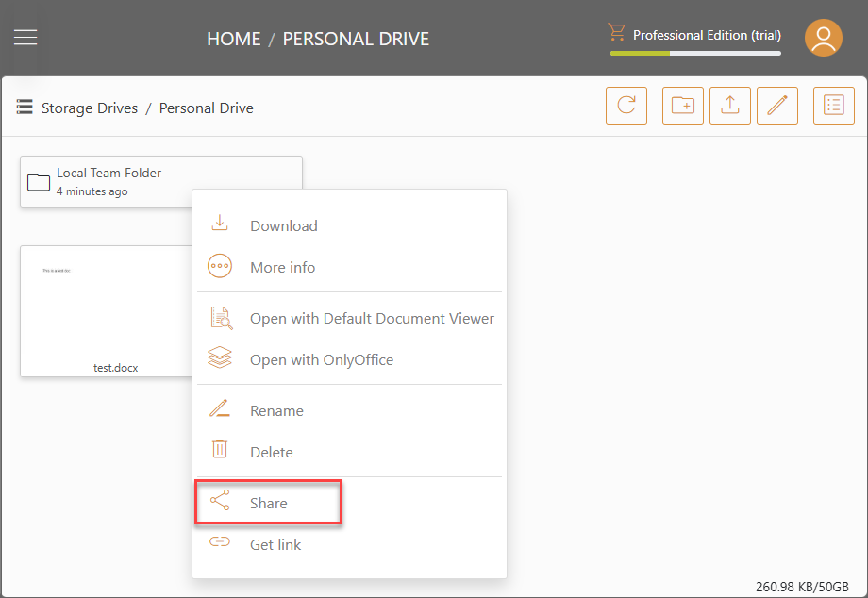Click the 260.98 KB/50GB storage usage

[x=802, y=587]
